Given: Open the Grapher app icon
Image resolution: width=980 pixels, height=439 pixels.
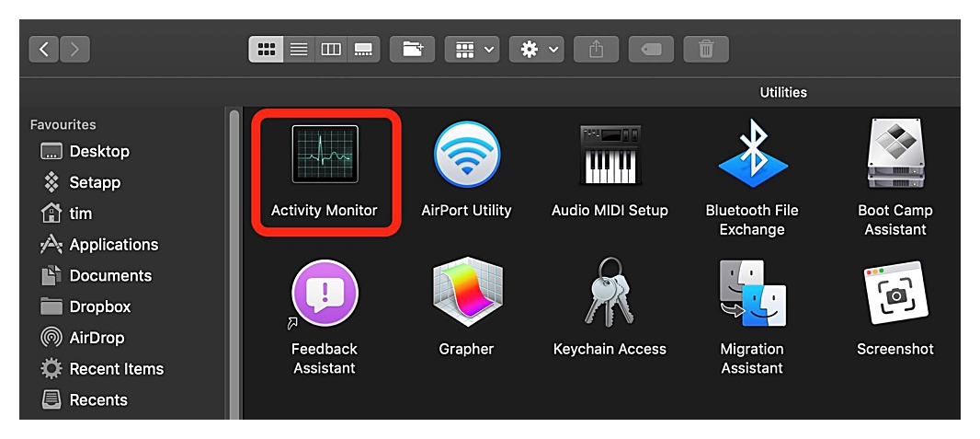Looking at the screenshot, I should (x=467, y=294).
